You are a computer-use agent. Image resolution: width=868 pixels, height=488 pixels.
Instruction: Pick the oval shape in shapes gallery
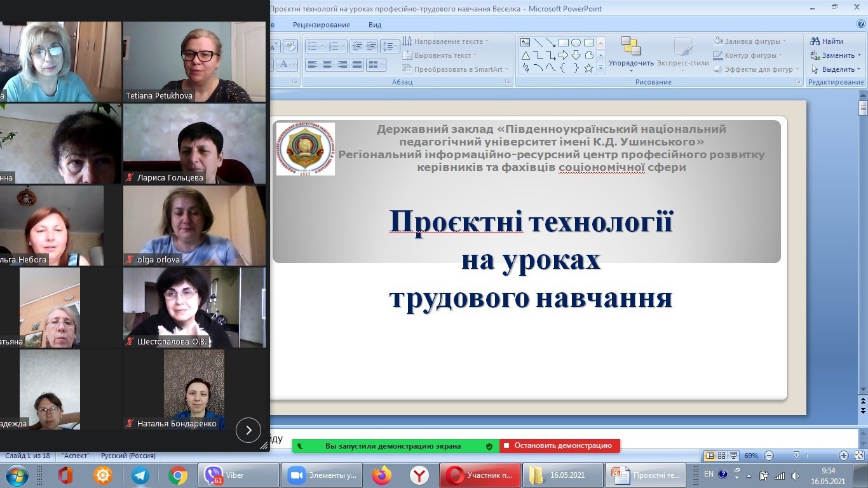(576, 43)
